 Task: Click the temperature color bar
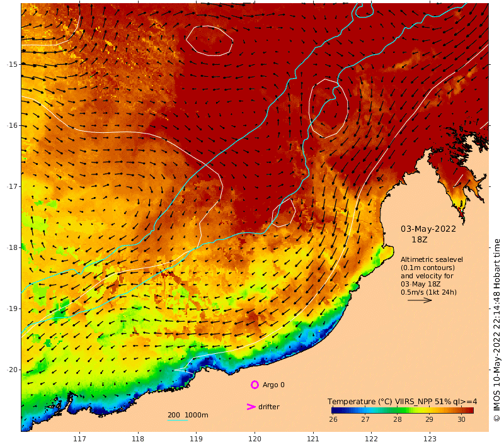[403, 410]
